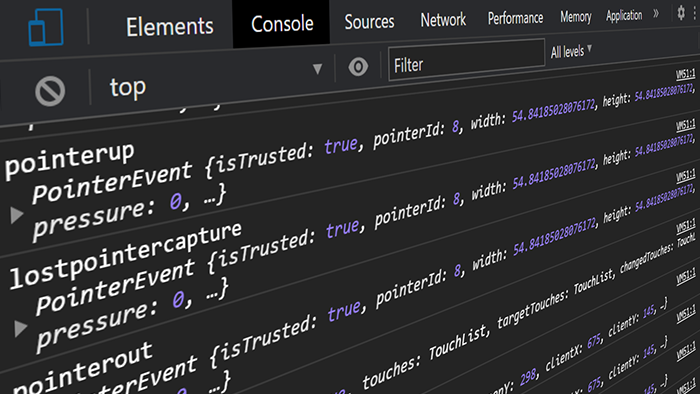The width and height of the screenshot is (700, 394).
Task: Switch to the Elements tab
Action: point(170,26)
